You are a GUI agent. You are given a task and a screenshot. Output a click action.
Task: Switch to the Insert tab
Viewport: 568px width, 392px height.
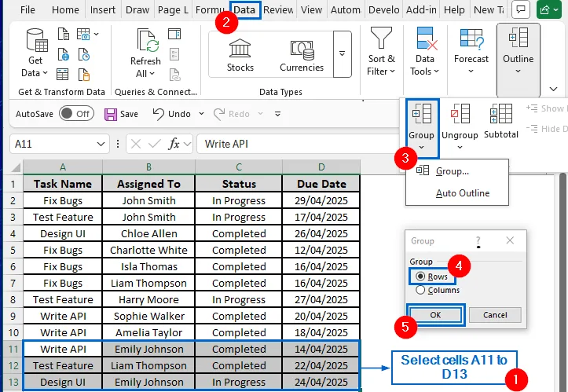coord(102,9)
